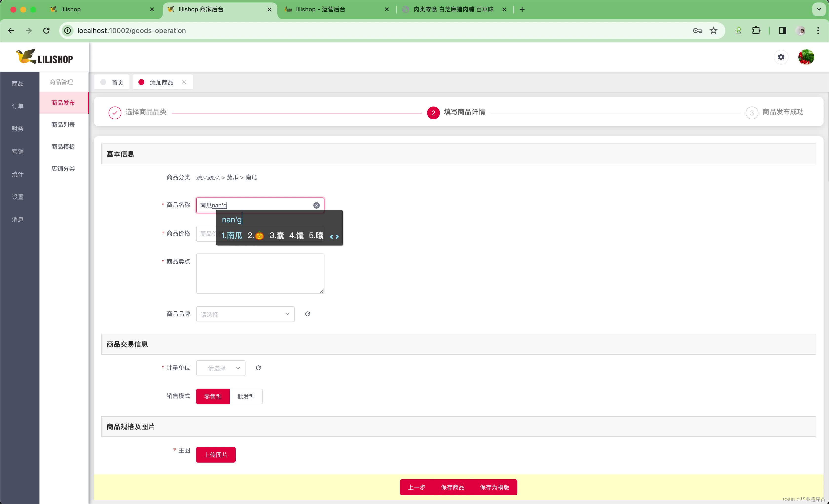Select 店铺分类 submenu item
The width and height of the screenshot is (829, 504).
(x=64, y=168)
